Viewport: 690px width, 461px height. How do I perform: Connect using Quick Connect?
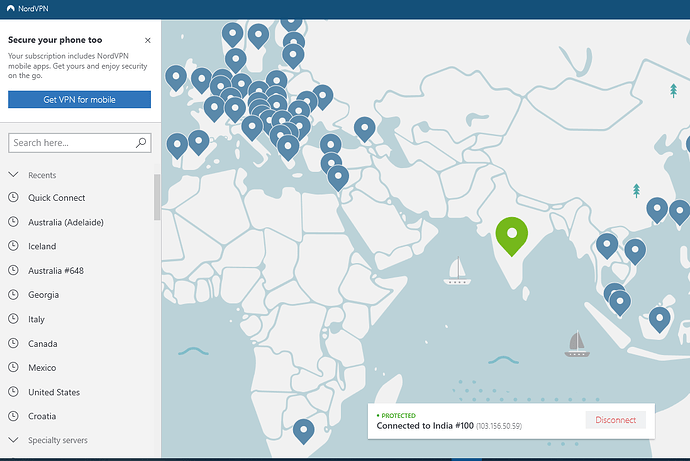coord(57,198)
